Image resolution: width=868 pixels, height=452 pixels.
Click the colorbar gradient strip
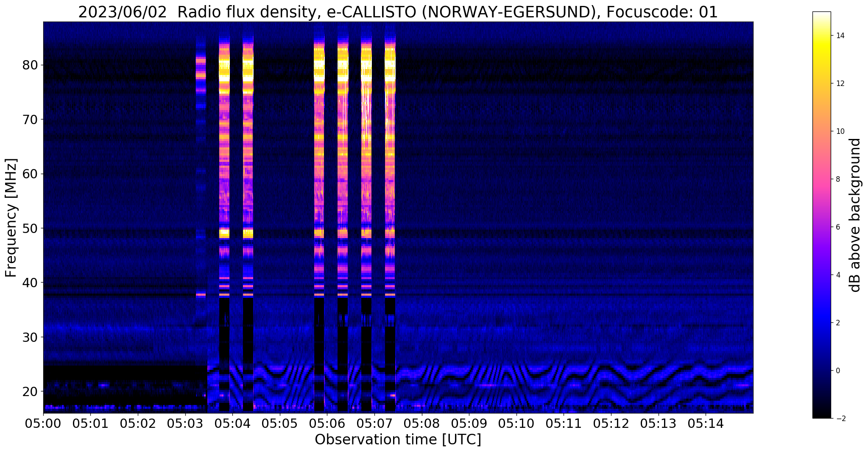[821, 215]
